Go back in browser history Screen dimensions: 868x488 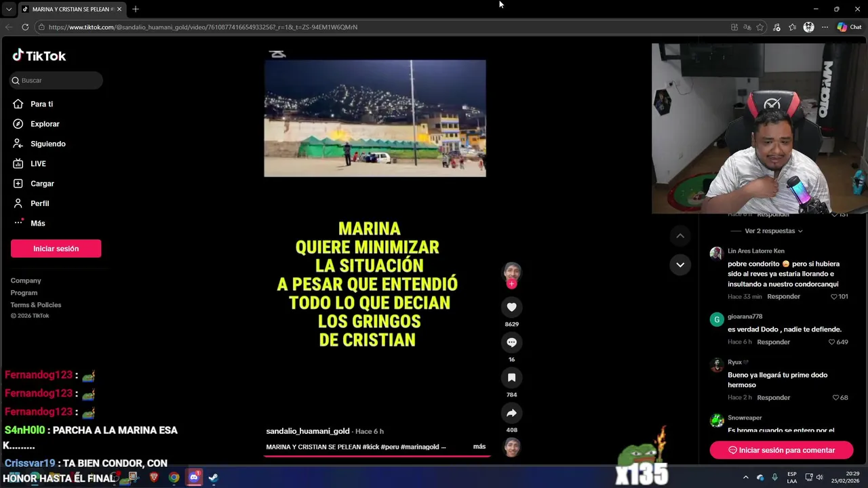click(9, 27)
